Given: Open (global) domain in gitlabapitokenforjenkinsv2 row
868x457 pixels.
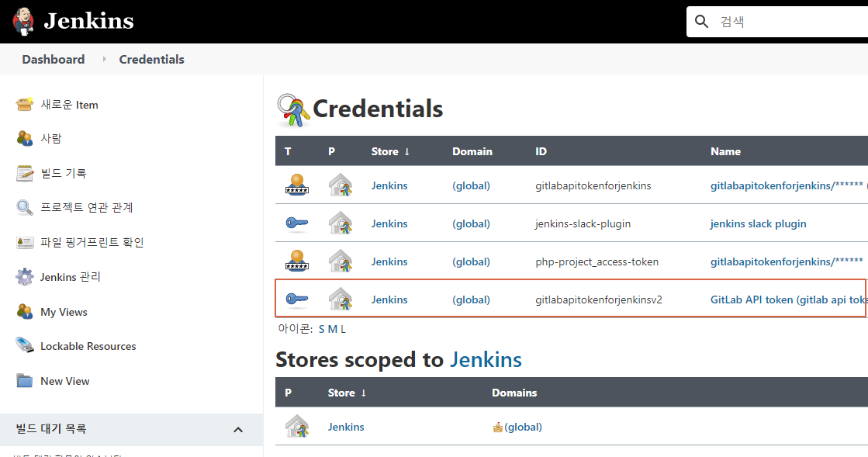Looking at the screenshot, I should [x=471, y=299].
